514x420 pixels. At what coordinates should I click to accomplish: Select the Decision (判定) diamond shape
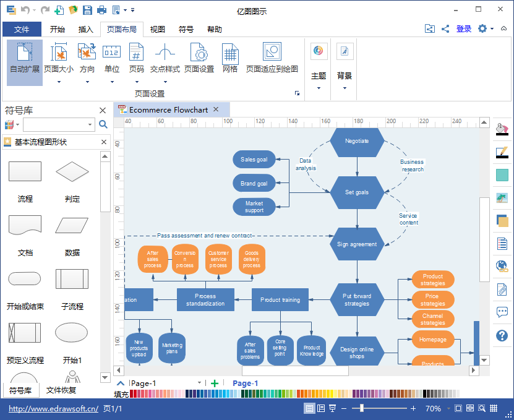coord(72,171)
